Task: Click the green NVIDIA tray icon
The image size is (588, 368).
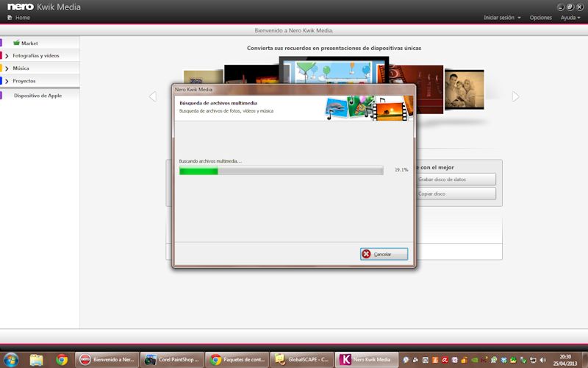Action: (x=474, y=360)
